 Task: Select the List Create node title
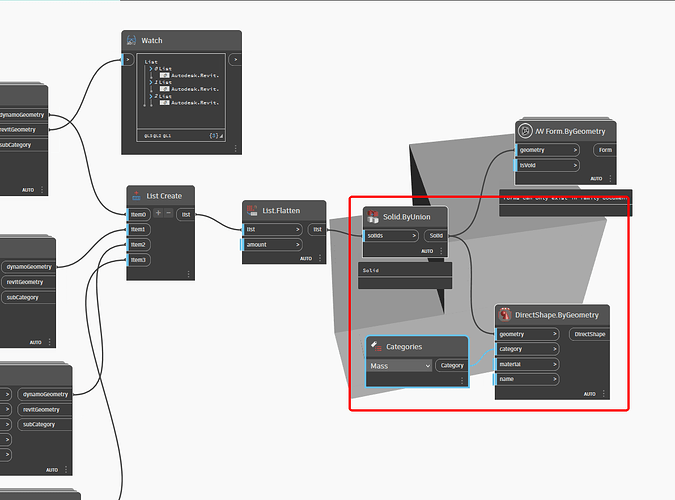pos(164,196)
